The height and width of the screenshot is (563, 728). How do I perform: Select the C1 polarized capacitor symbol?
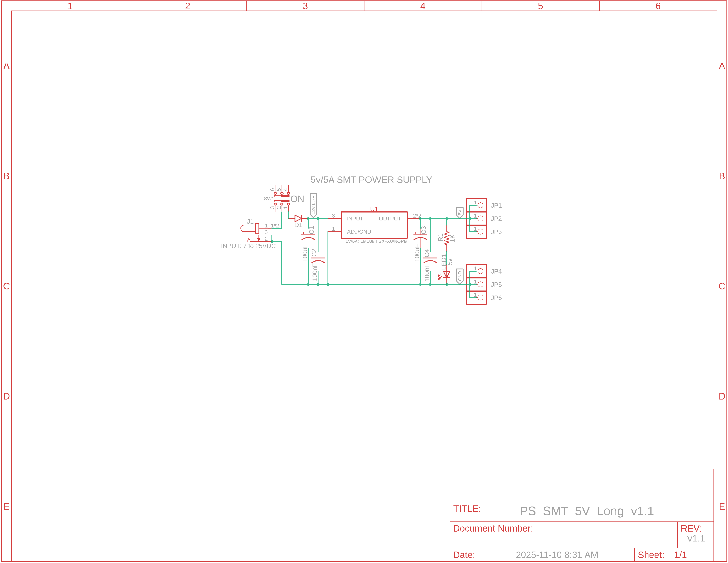(x=308, y=237)
